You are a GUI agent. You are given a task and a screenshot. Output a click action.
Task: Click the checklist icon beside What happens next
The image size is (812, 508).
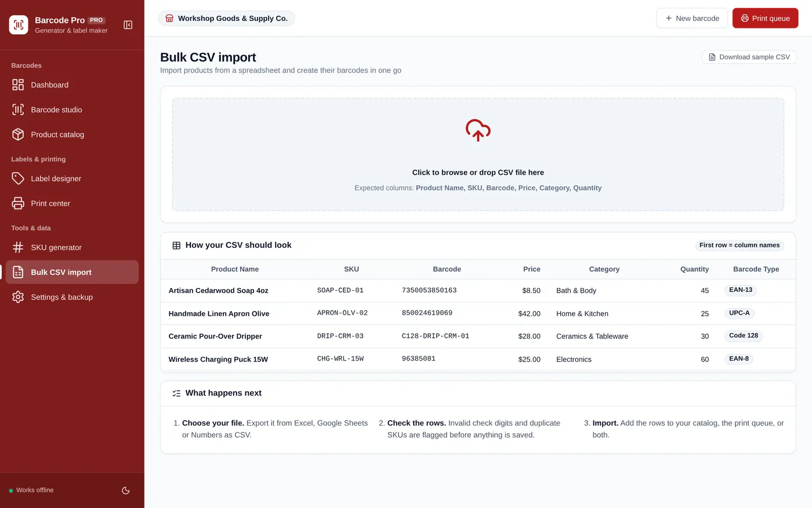(x=176, y=394)
